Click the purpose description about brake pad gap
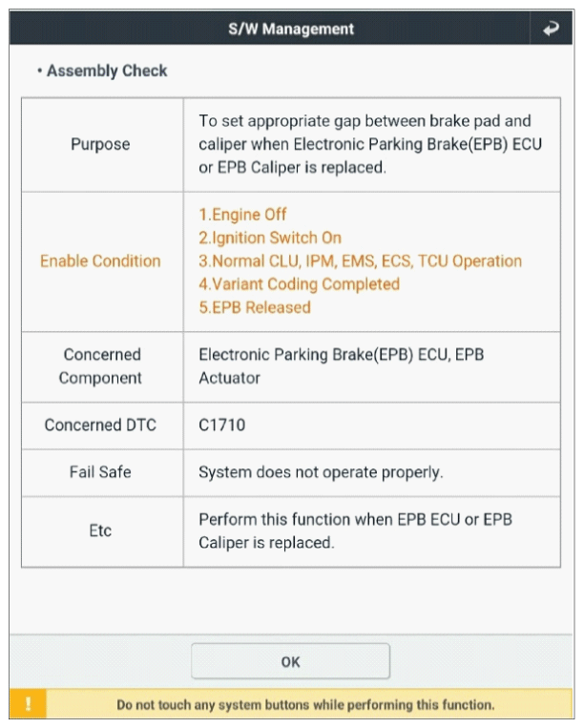Image resolution: width=584 pixels, height=728 pixels. 370,144
